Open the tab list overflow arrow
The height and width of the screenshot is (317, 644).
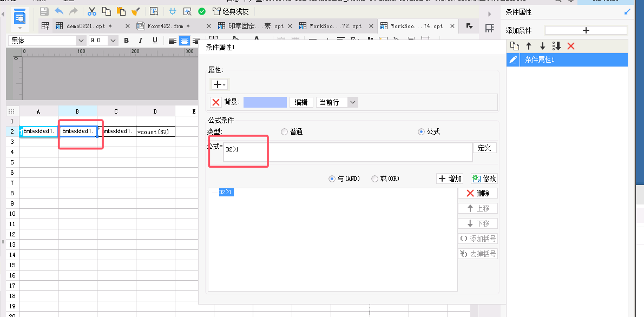coord(469,26)
